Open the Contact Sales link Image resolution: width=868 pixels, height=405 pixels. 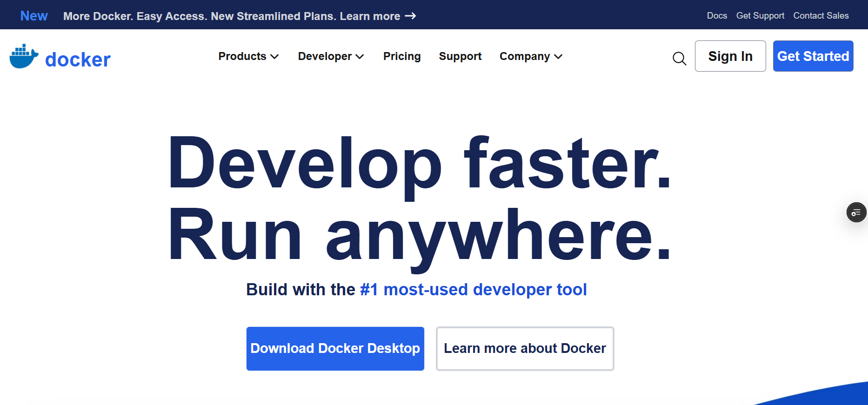(821, 15)
